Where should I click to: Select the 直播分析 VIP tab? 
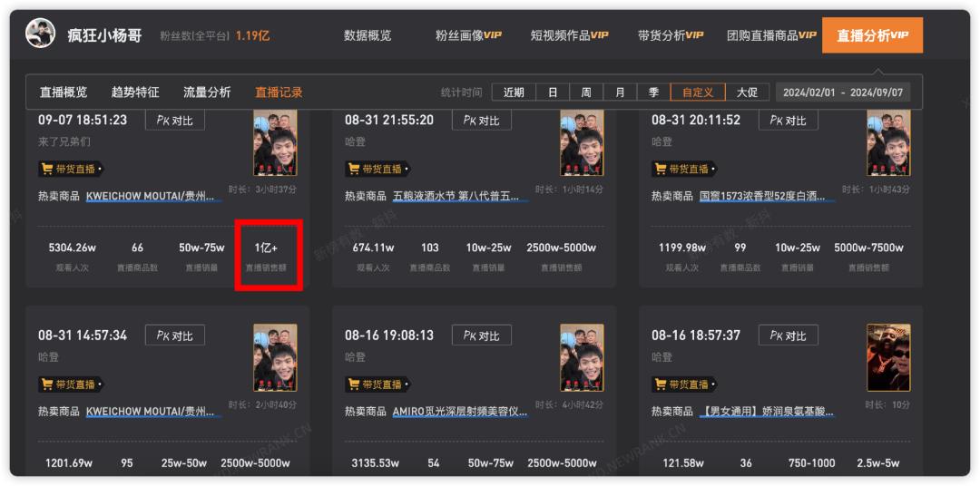tap(873, 35)
